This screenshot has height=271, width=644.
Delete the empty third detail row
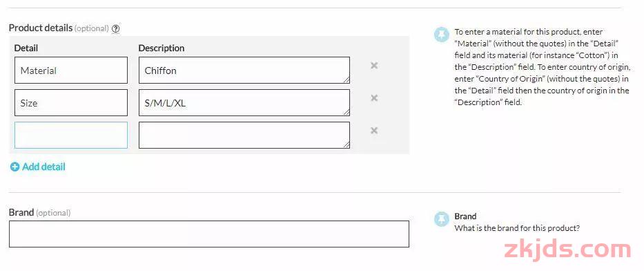(374, 131)
